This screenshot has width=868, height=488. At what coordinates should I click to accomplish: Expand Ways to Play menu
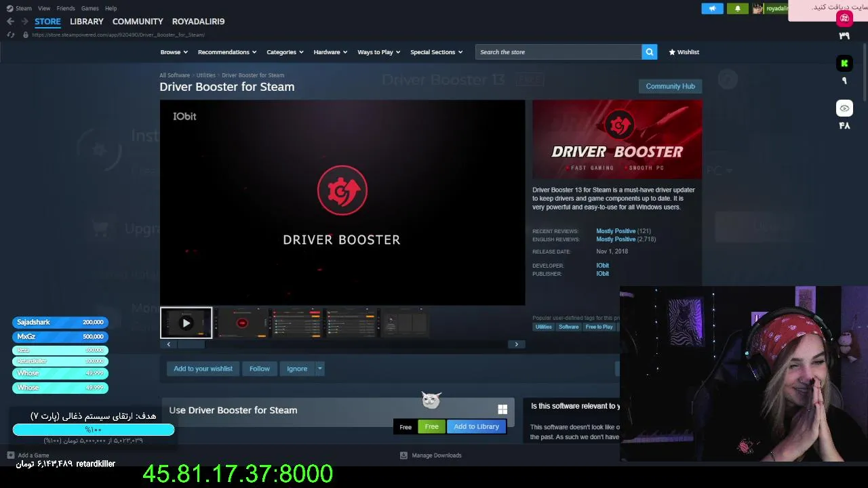[378, 52]
